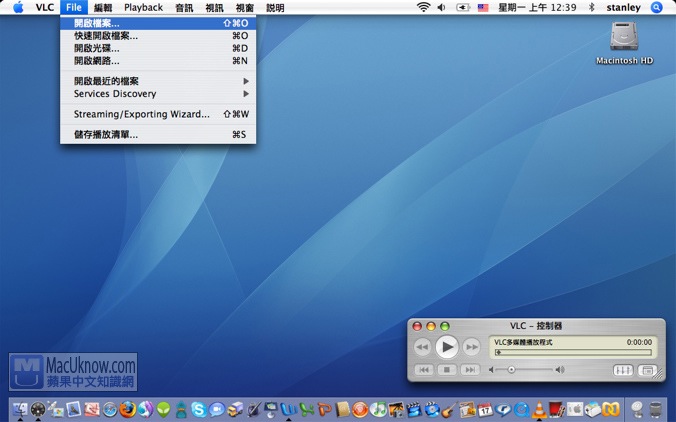Close the File menu in menu bar
Image resolution: width=676 pixels, height=422 pixels.
click(74, 7)
